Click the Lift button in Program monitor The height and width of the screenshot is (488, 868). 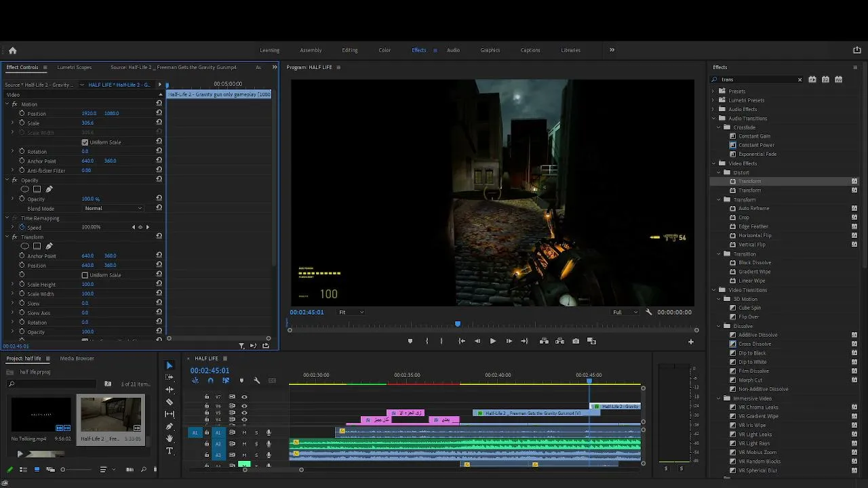(544, 341)
